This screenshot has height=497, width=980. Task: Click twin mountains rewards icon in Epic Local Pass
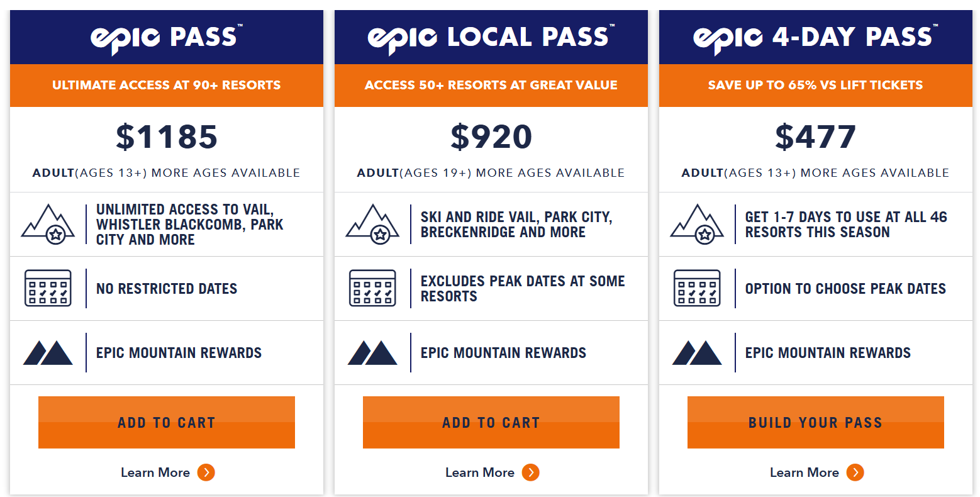(372, 353)
